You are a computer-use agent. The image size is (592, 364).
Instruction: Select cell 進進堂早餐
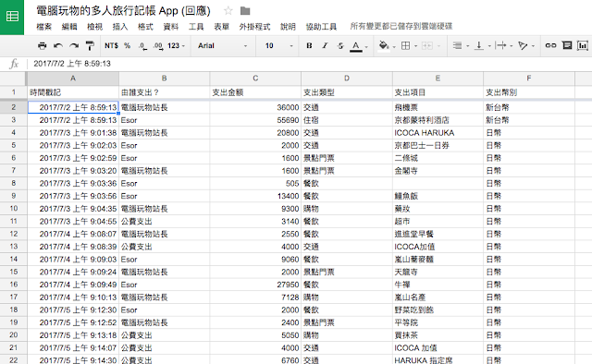[x=438, y=234]
